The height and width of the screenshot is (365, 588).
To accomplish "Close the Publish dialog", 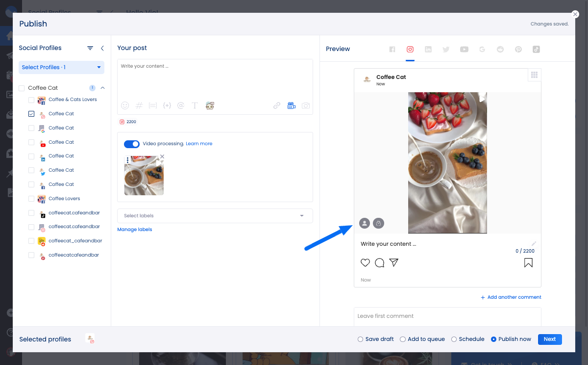I will pos(575,15).
